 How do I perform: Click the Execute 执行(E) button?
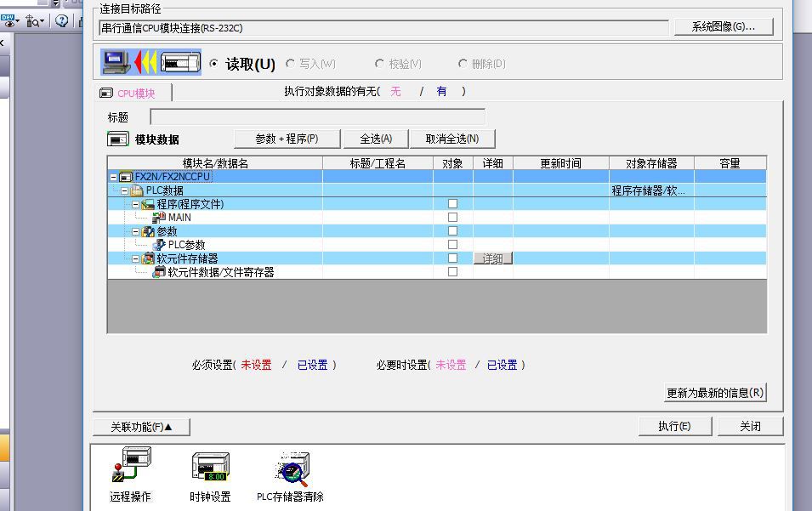tap(675, 427)
